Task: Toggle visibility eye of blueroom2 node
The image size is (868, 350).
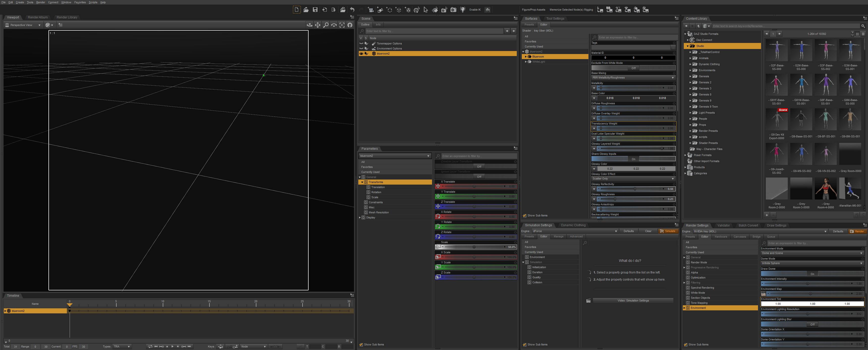Action: pos(361,54)
